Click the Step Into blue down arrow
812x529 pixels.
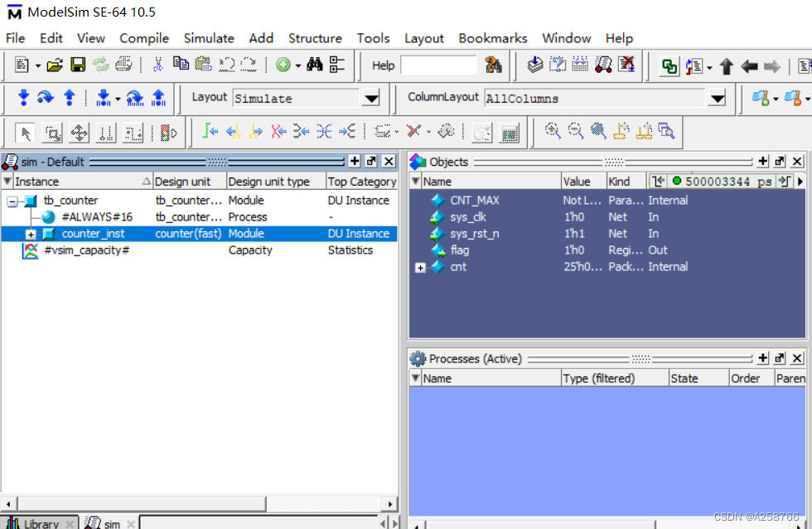23,97
